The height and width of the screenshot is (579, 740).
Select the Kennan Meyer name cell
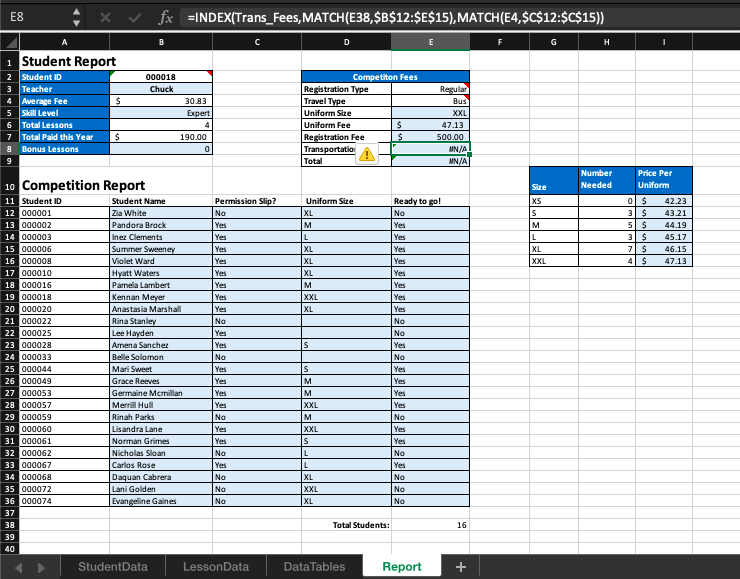[161, 297]
